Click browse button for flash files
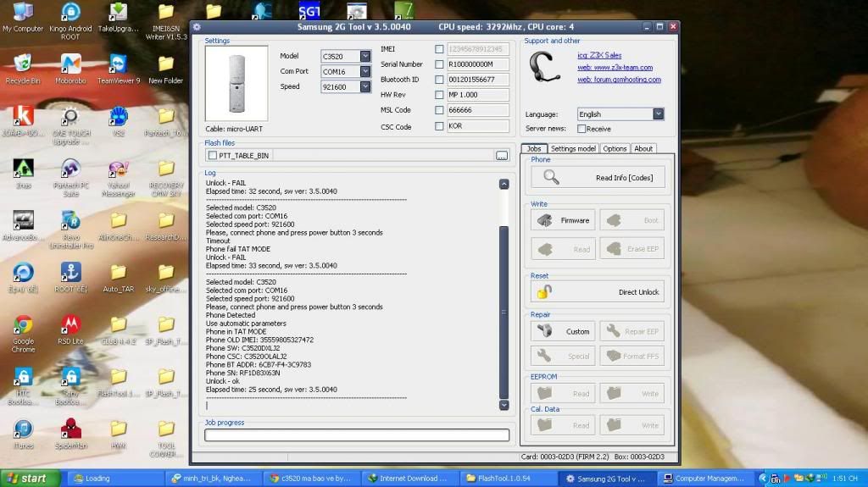Viewport: 868px width, 487px height. pos(502,156)
